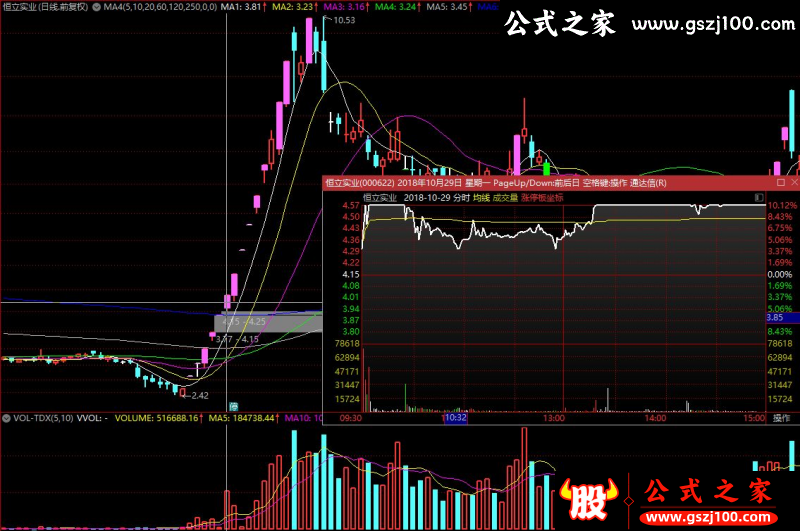
Task: Click the MA4: 3.24 value
Action: click(x=395, y=7)
